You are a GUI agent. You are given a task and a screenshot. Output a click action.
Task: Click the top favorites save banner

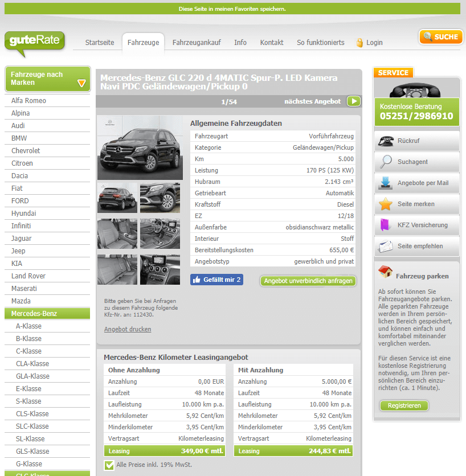pos(232,9)
